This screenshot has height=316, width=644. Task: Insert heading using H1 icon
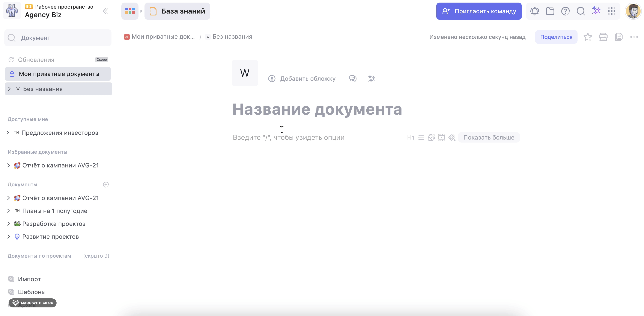[x=411, y=138]
